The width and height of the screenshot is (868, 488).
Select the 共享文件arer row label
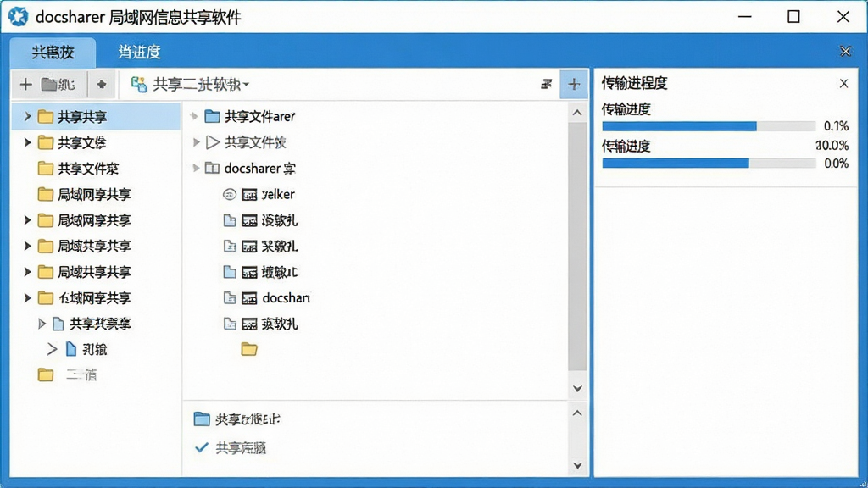pyautogui.click(x=259, y=116)
